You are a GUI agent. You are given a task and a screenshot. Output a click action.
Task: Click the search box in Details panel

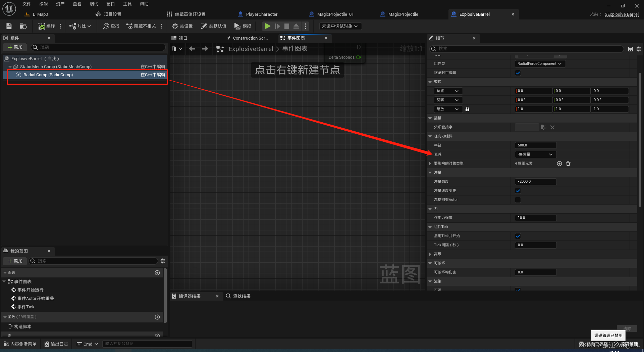click(527, 49)
